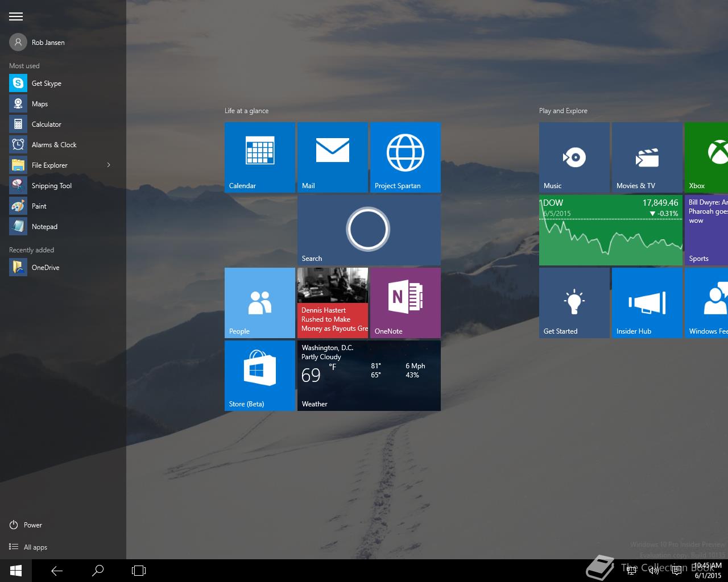Open Task View on taskbar
728x582 pixels.
point(139,571)
